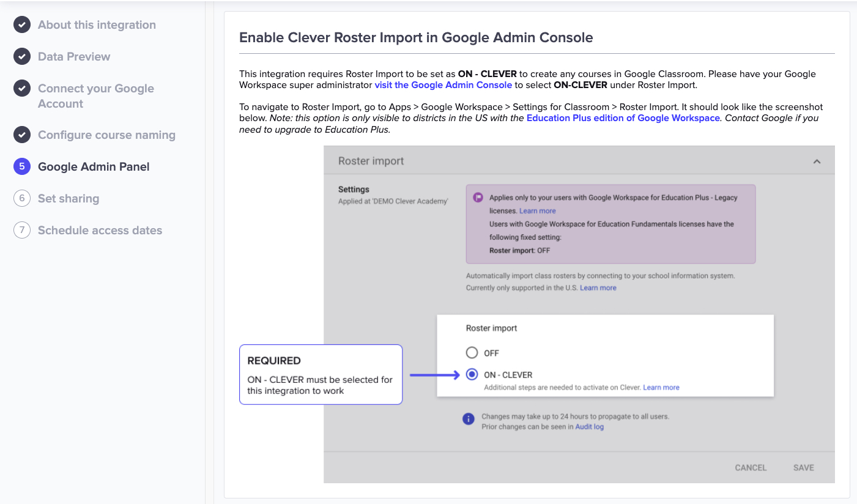Click the blue step 5 badge

tap(22, 166)
